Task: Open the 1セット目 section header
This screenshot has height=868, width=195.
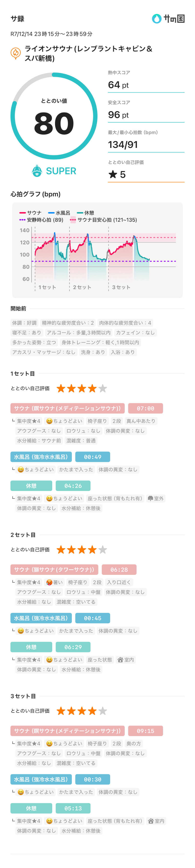Action: coord(23,373)
